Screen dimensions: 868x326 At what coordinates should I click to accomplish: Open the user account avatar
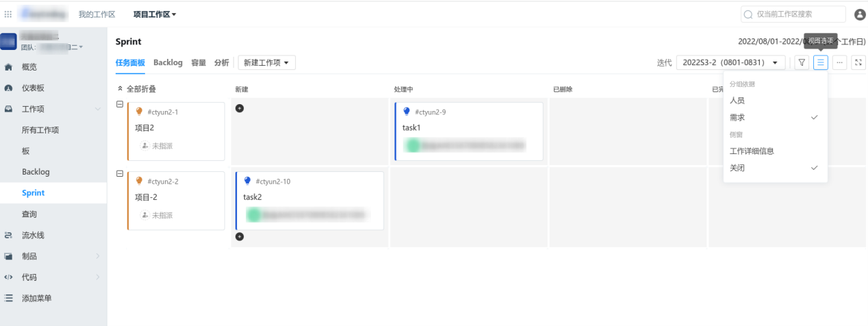(860, 14)
